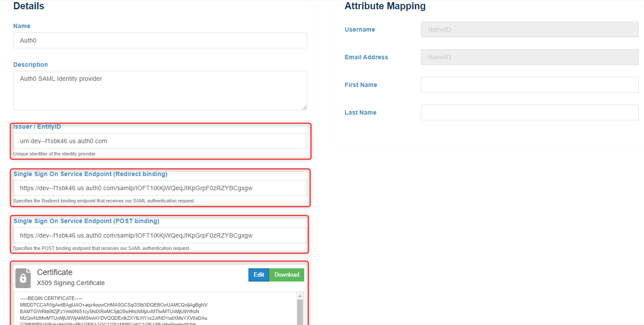Select the Redirect binding endpoint field

[x=160, y=188]
